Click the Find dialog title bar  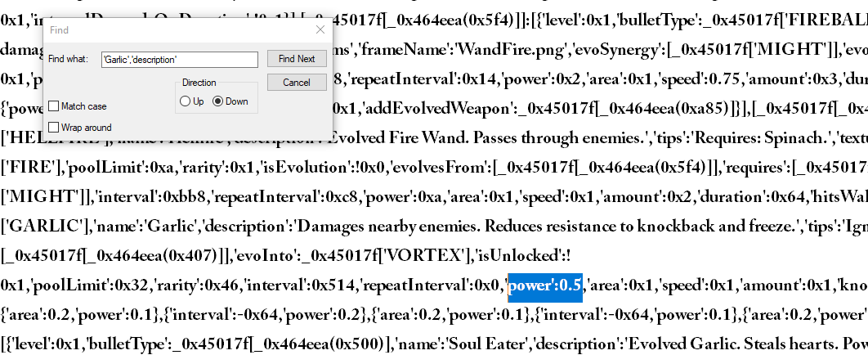pyautogui.click(x=163, y=29)
